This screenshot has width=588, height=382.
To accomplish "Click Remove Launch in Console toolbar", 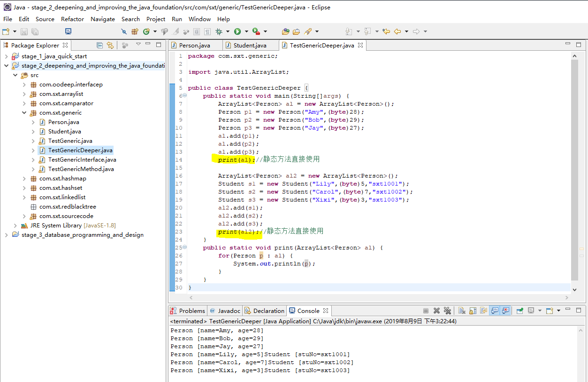I will point(436,311).
